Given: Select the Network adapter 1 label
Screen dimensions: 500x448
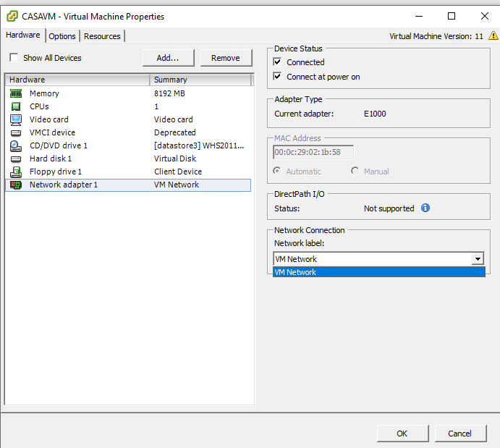Looking at the screenshot, I should click(64, 185).
